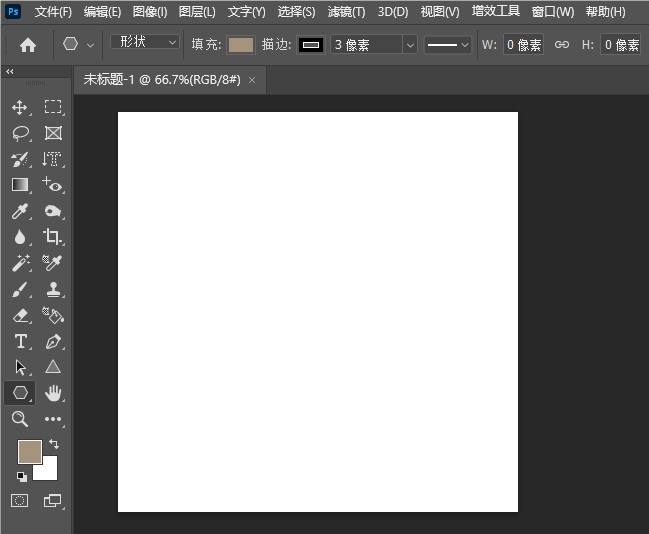Select the Zoom magnifier tool
649x534 pixels.
(20, 419)
